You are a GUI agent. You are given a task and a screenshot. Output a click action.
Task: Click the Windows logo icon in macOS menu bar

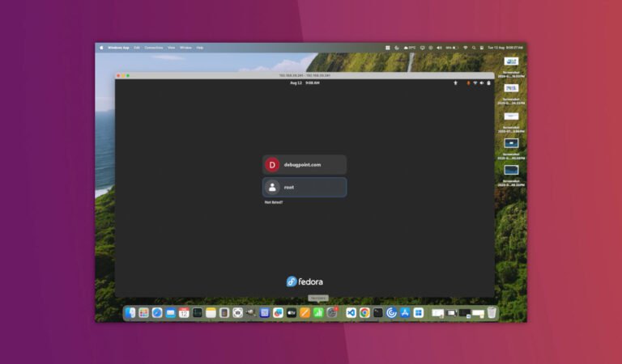[x=388, y=48]
